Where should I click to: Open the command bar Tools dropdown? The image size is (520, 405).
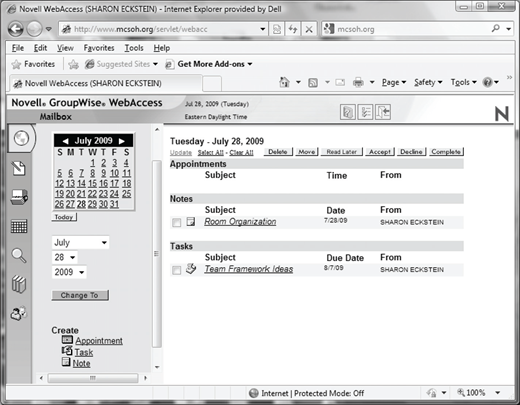(x=464, y=82)
